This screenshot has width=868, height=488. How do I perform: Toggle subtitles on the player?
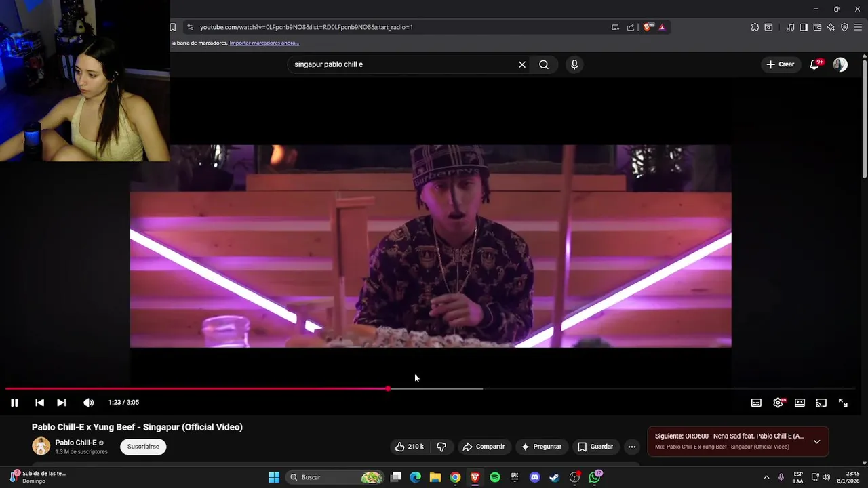click(x=756, y=403)
